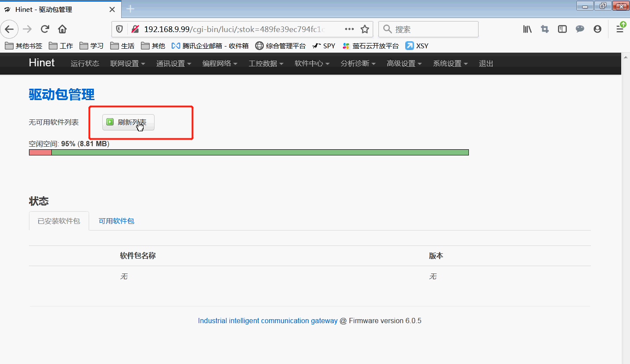Screen dimensions: 630x364
Task: Click the Industrial intelligent communication gateway link
Action: (267, 321)
